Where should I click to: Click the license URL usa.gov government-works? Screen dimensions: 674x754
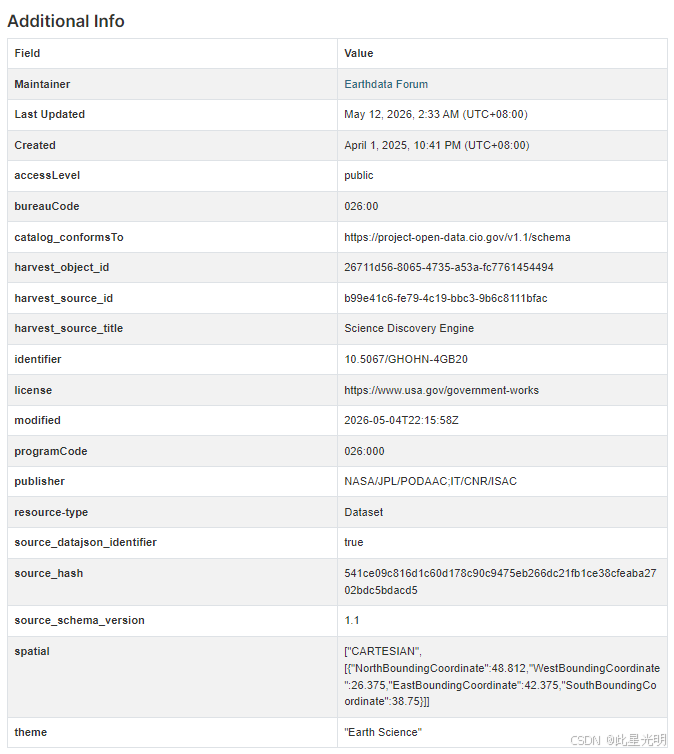[441, 390]
